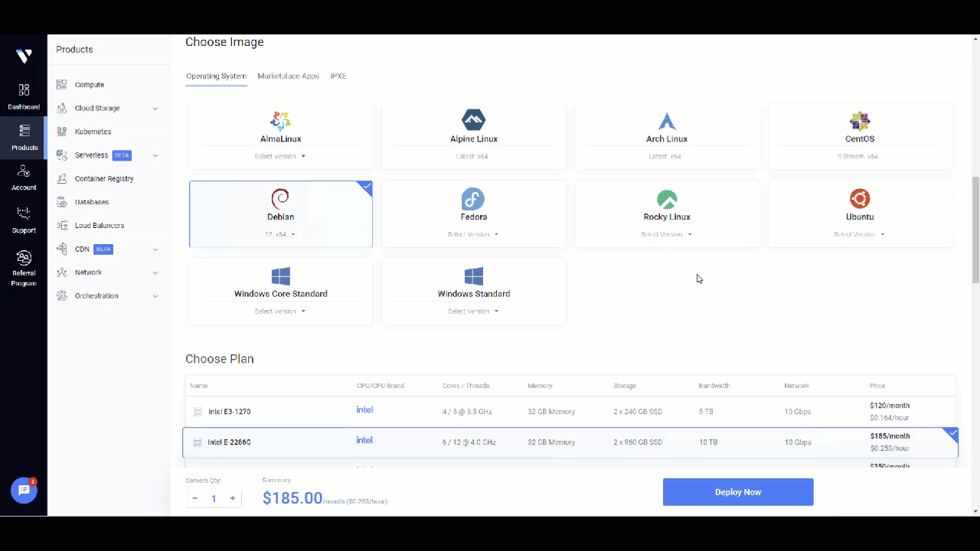Screen dimensions: 980x551
Task: Click the Vultr logo icon
Action: (24, 56)
